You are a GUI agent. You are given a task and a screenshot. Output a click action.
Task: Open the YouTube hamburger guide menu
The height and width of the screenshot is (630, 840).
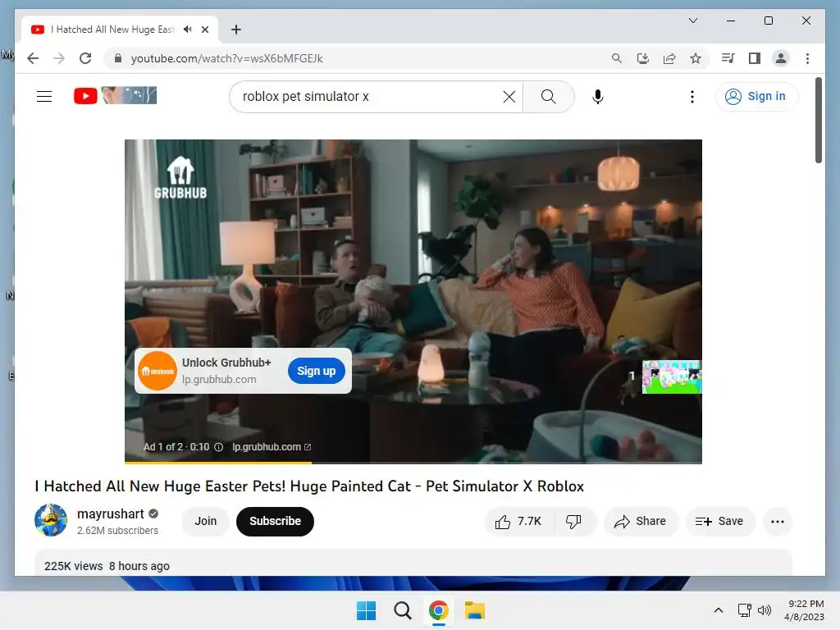[44, 97]
